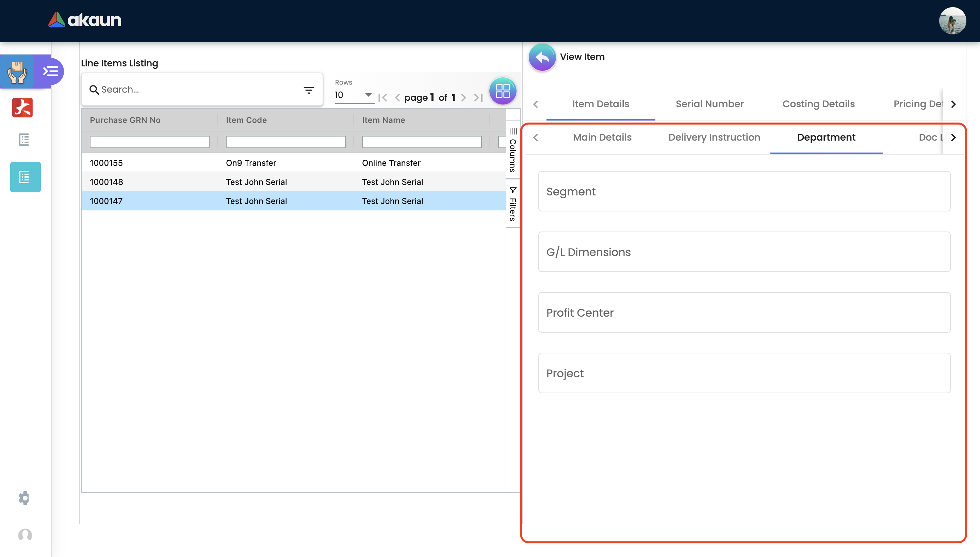Image resolution: width=980 pixels, height=557 pixels.
Task: Open the red PDF app icon in sidebar
Action: pos(22,108)
